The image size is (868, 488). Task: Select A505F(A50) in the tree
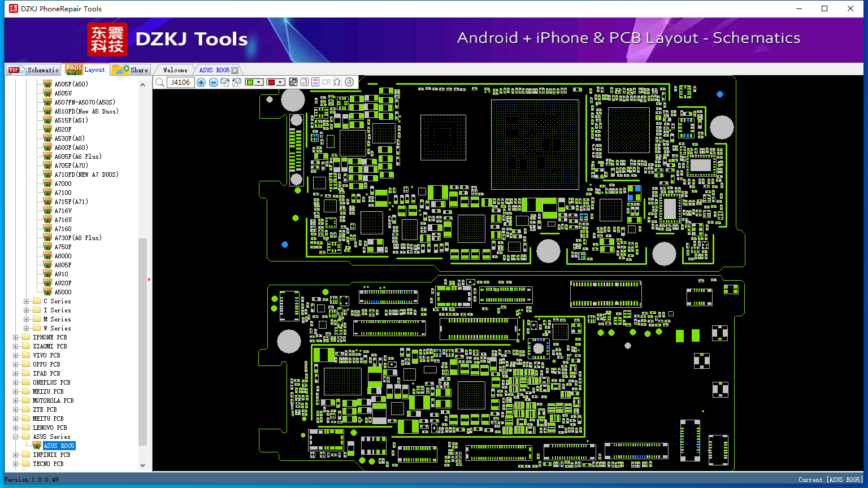click(71, 84)
